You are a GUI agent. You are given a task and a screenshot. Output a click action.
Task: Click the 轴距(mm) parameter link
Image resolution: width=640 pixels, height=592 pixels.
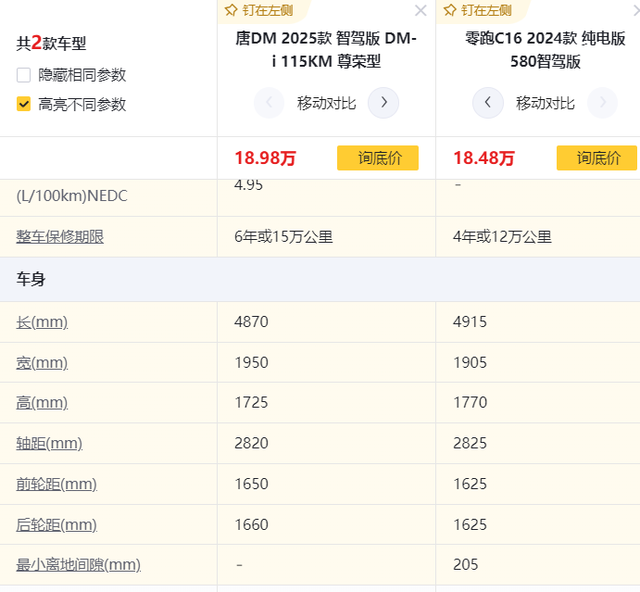pyautogui.click(x=49, y=443)
